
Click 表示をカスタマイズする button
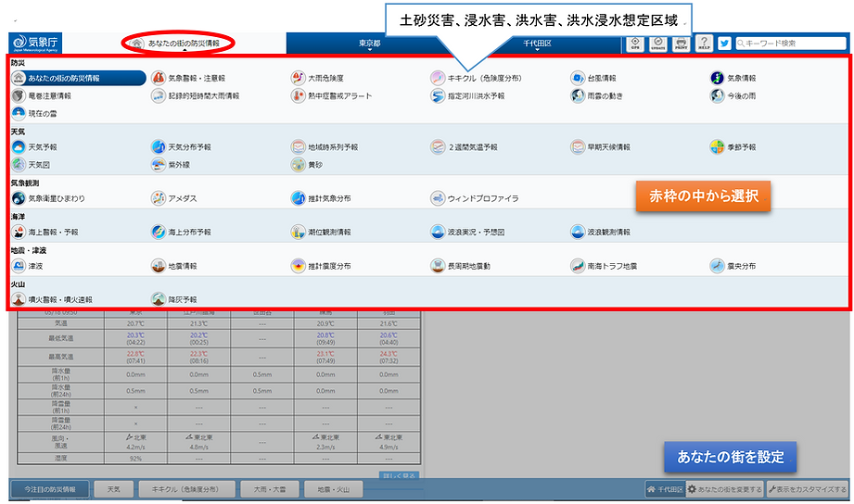[x=808, y=489]
